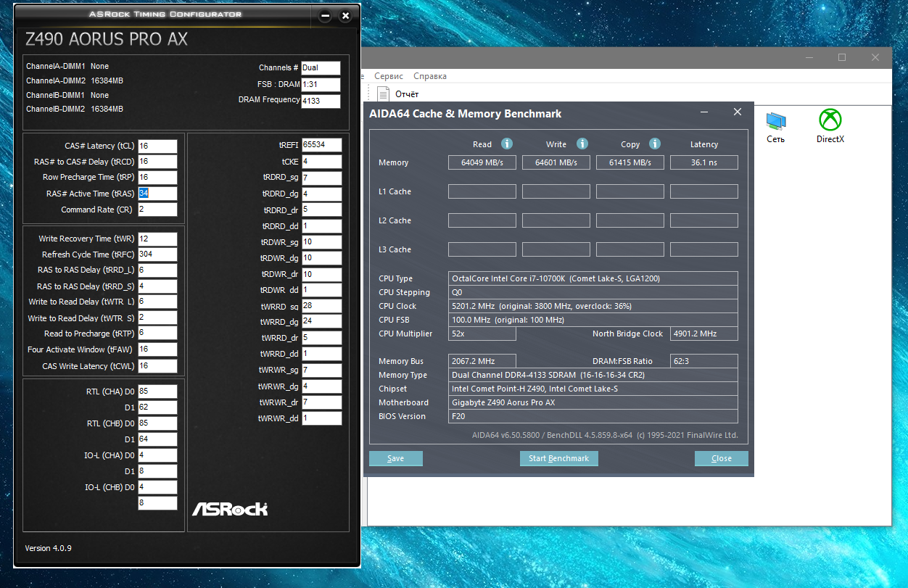Image resolution: width=908 pixels, height=588 pixels.
Task: Show info for Copy column
Action: pyautogui.click(x=655, y=144)
